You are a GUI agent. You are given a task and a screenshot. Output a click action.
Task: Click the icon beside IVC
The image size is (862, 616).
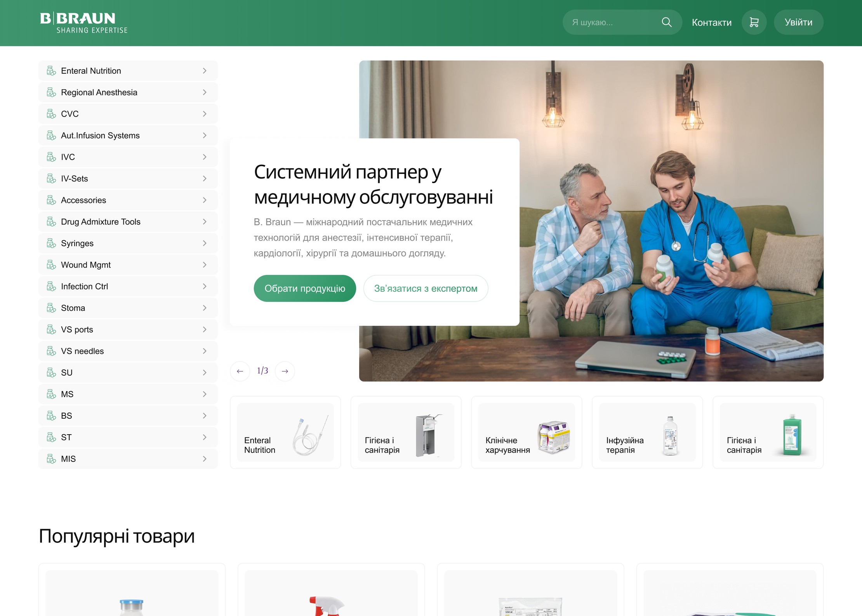(51, 157)
